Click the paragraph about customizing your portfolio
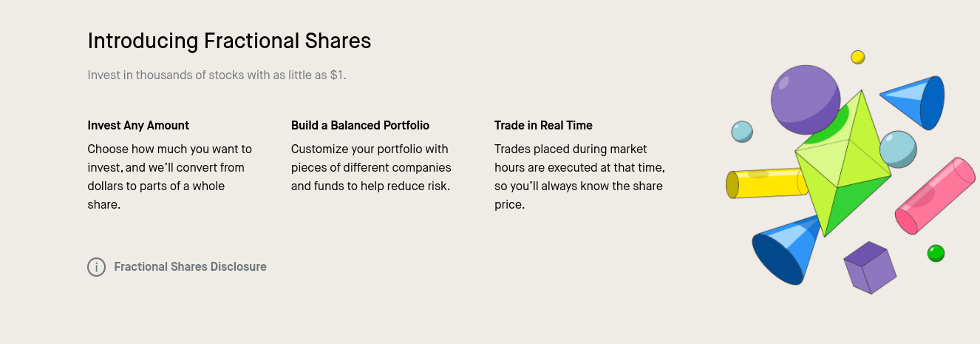 point(371,167)
